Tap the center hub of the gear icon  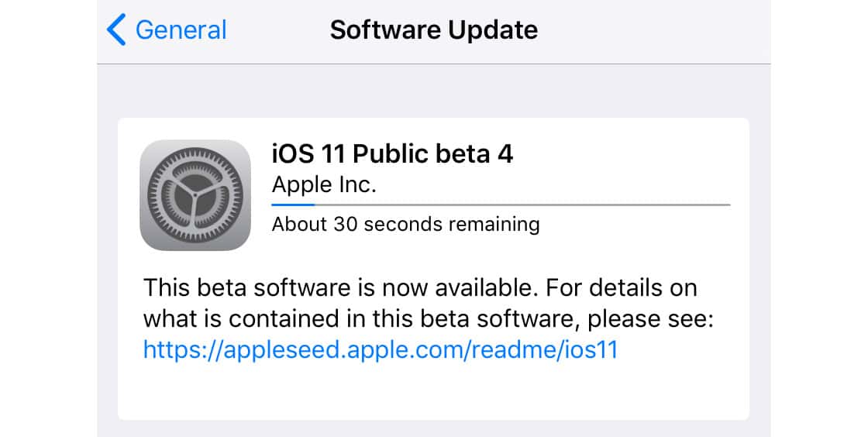195,194
